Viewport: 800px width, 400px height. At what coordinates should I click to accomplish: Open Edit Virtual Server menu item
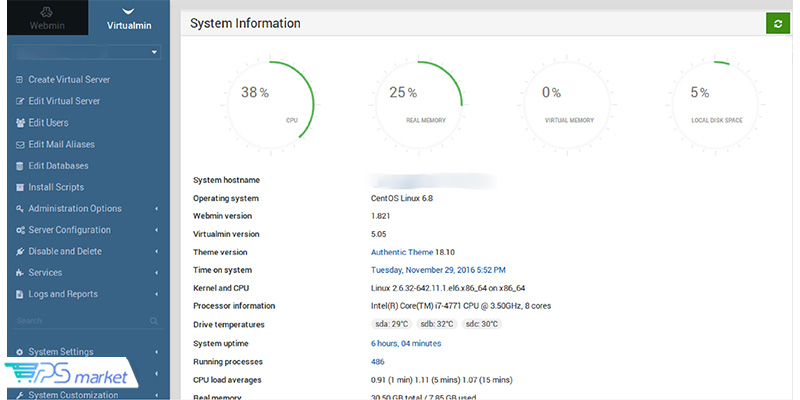tap(64, 101)
